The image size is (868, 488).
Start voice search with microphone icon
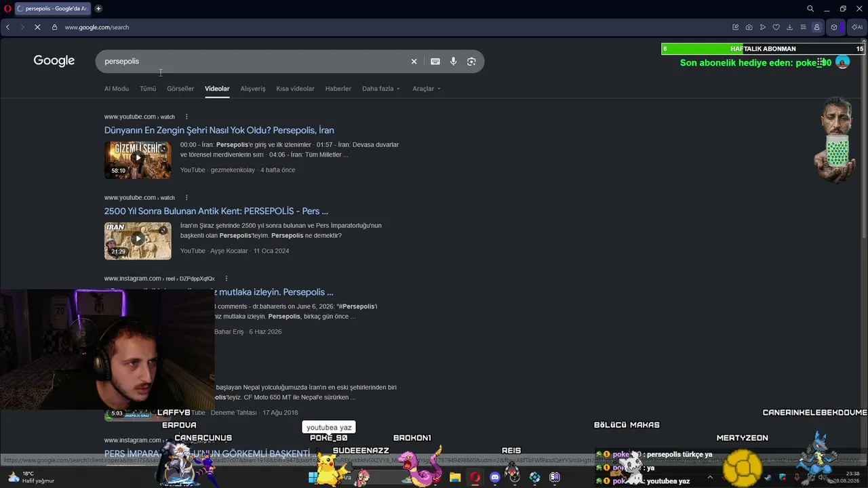pyautogui.click(x=454, y=62)
